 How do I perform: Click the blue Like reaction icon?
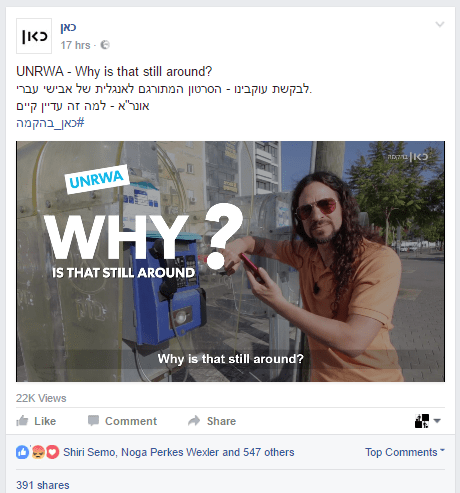(x=23, y=452)
